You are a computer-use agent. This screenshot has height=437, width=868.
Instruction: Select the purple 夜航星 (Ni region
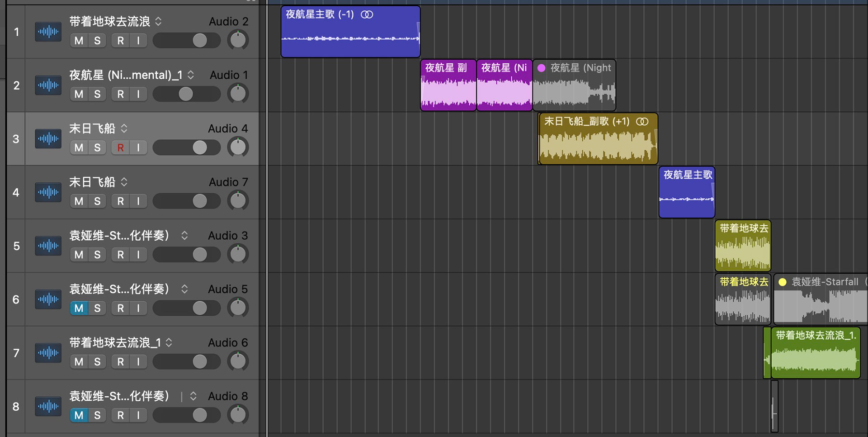coord(505,85)
